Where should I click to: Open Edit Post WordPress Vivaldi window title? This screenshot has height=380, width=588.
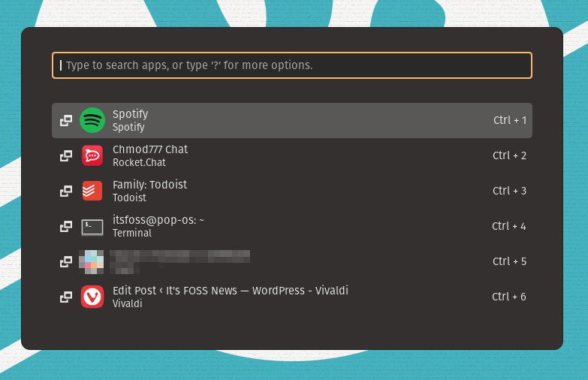point(230,291)
